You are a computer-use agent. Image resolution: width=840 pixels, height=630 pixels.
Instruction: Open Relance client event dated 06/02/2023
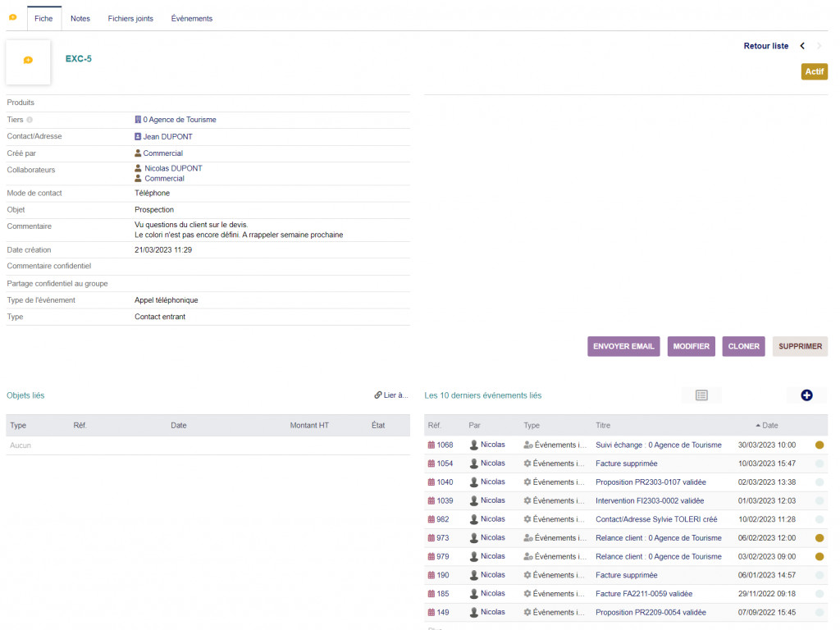point(659,538)
